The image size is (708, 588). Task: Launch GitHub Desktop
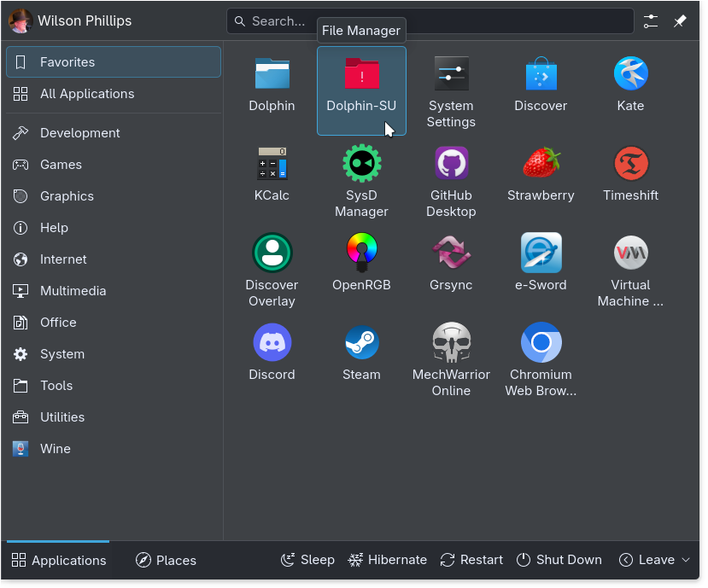coord(451,181)
